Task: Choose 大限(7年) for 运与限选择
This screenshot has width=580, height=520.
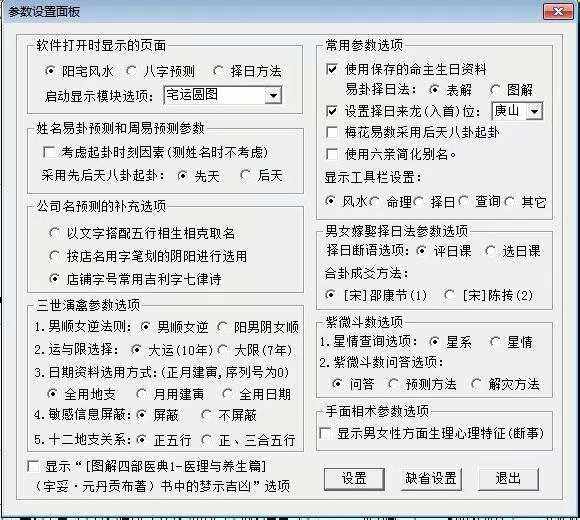Action: click(x=223, y=349)
